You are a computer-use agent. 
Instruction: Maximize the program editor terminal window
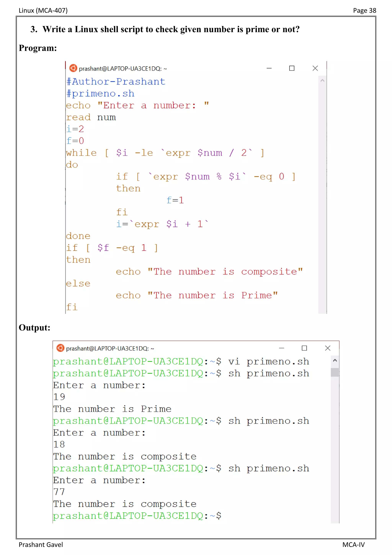point(292,68)
